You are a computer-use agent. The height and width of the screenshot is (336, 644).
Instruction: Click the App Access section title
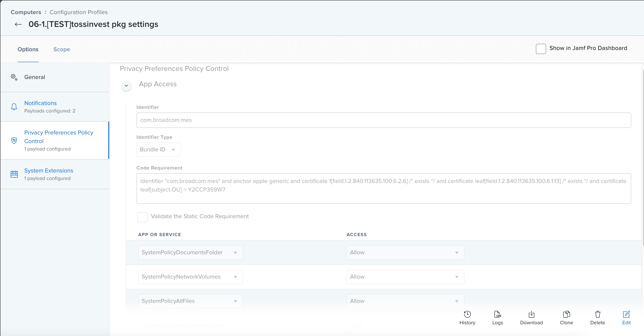tap(158, 84)
